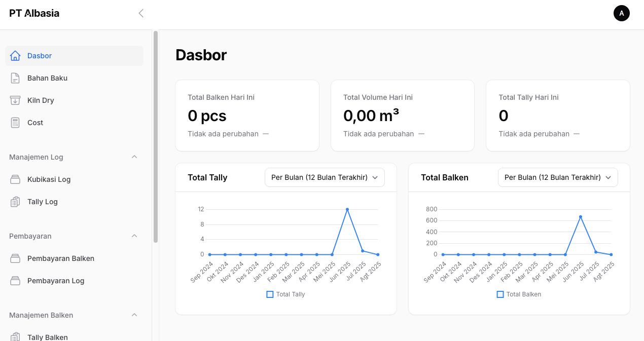Collapse sidebar with the left arrow
644x341 pixels.
click(x=141, y=13)
